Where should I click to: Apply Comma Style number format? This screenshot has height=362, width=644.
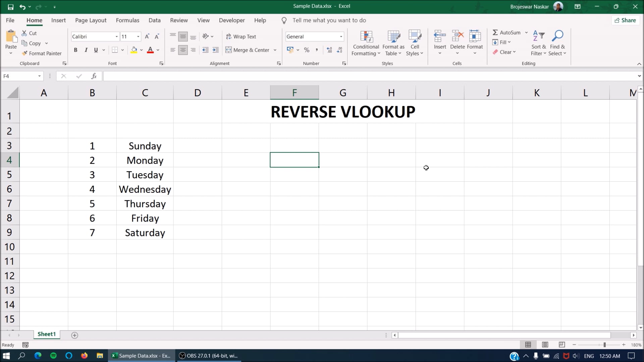pyautogui.click(x=317, y=50)
